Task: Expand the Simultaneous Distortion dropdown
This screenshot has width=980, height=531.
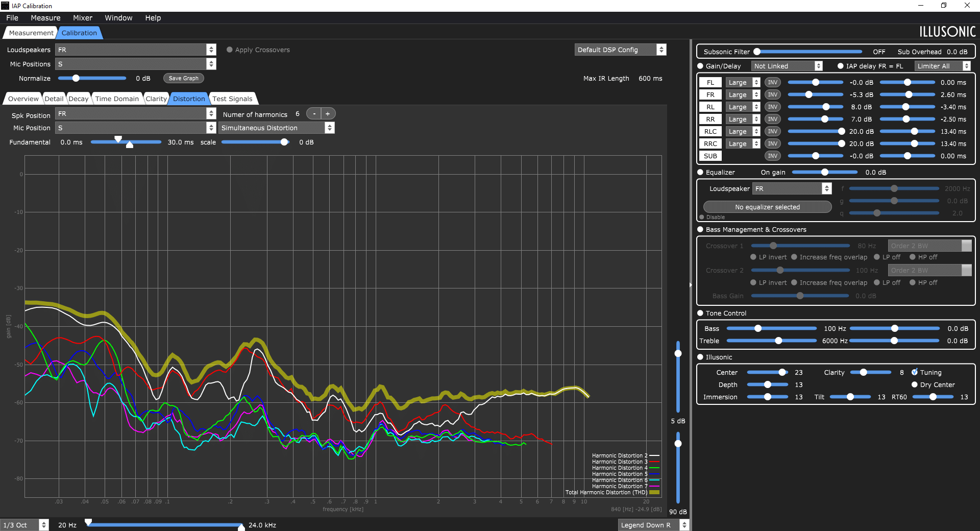Action: pos(276,128)
